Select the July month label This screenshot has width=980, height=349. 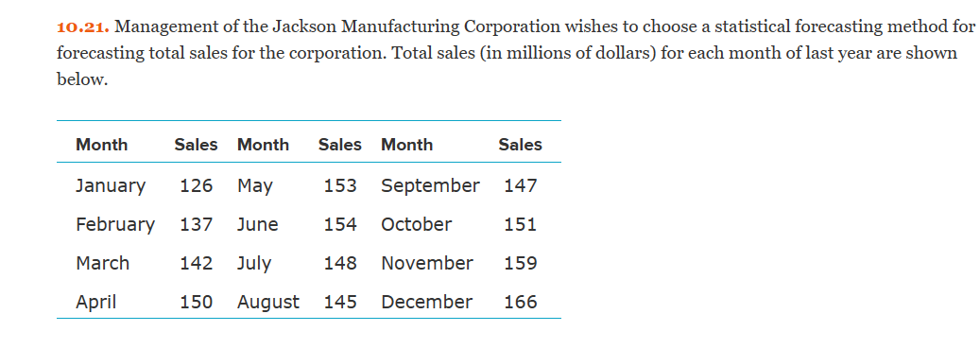[254, 263]
